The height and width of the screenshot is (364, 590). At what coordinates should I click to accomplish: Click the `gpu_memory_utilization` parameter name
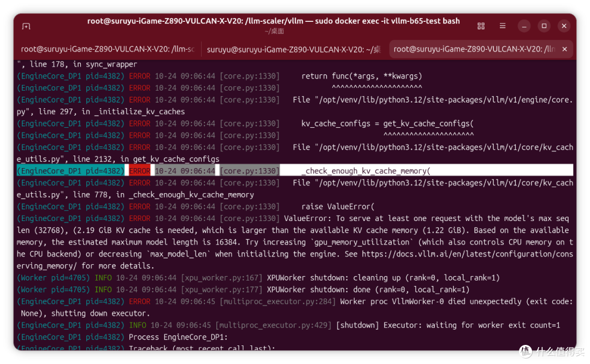pyautogui.click(x=362, y=242)
